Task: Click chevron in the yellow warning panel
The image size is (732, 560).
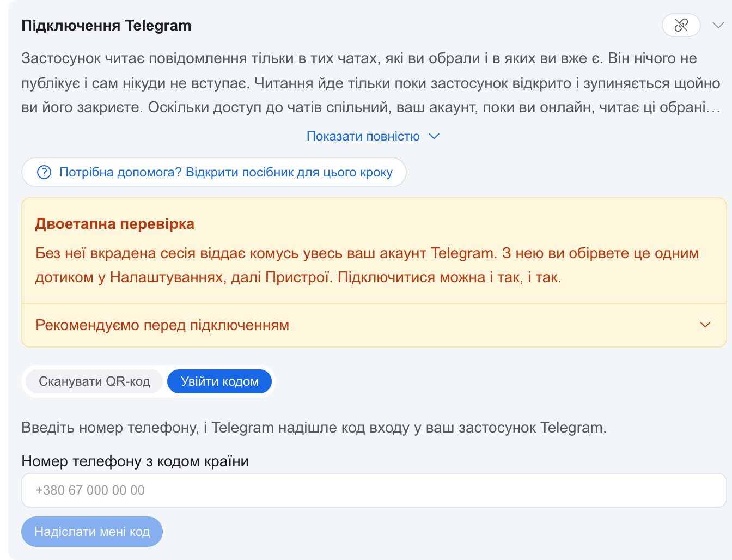Action: [705, 325]
